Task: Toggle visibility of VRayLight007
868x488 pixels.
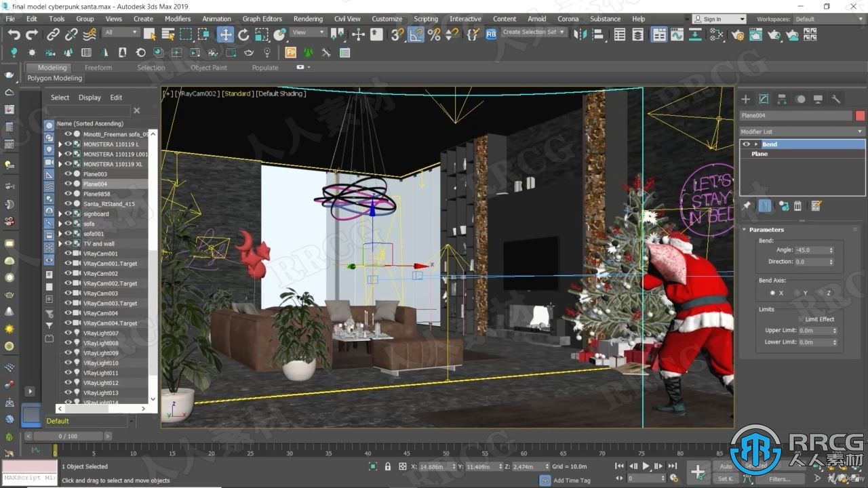Action: coord(68,333)
